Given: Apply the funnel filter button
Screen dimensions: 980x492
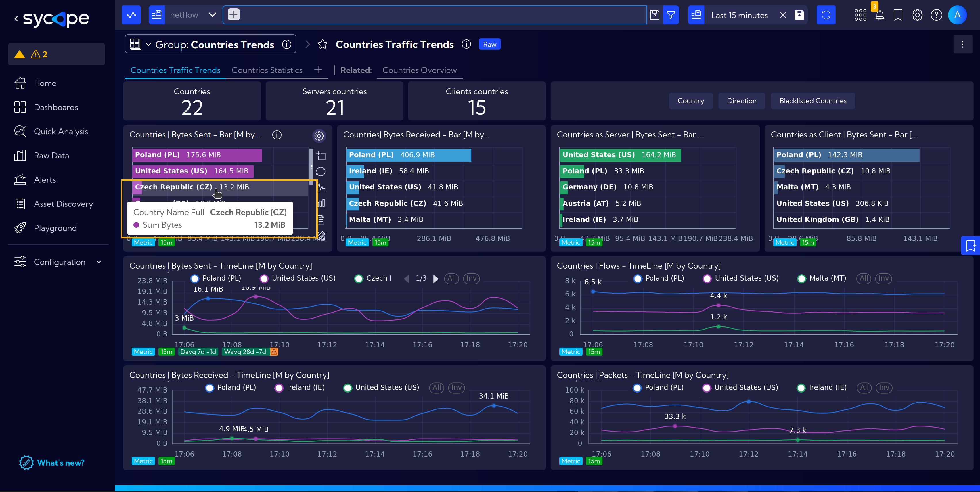Looking at the screenshot, I should click(671, 15).
